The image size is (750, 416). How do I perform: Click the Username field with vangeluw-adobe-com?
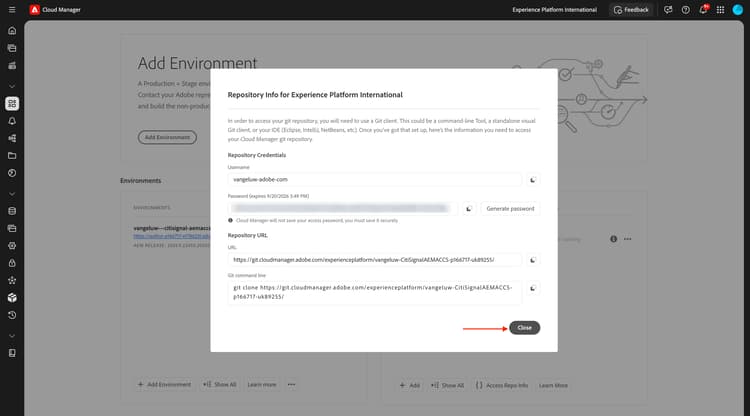click(x=375, y=179)
